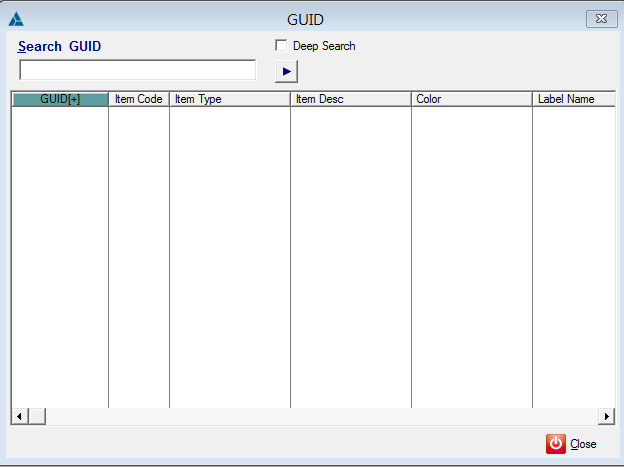Click the Deep Search label text
Screen dimensions: 624x467
tap(324, 46)
